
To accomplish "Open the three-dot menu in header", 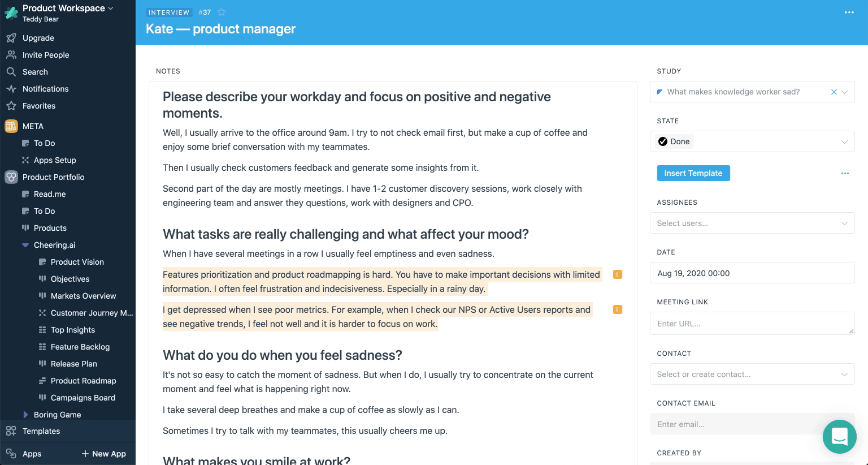I will [849, 12].
